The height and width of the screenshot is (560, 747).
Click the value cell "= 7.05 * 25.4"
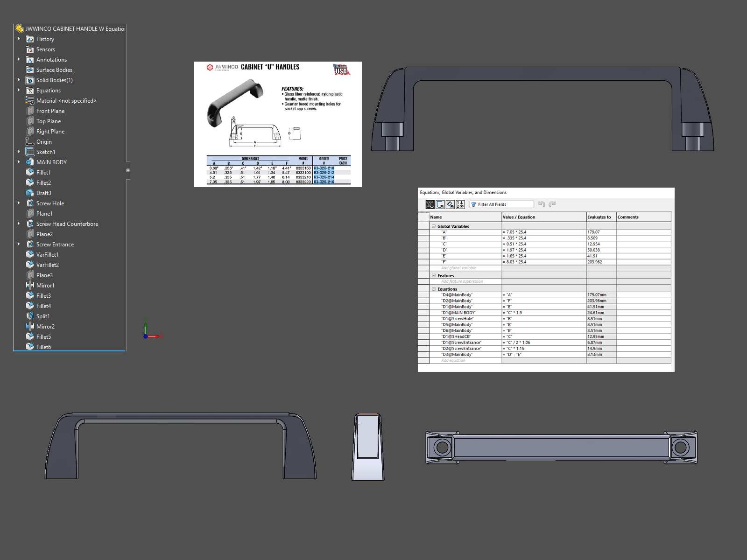[544, 232]
